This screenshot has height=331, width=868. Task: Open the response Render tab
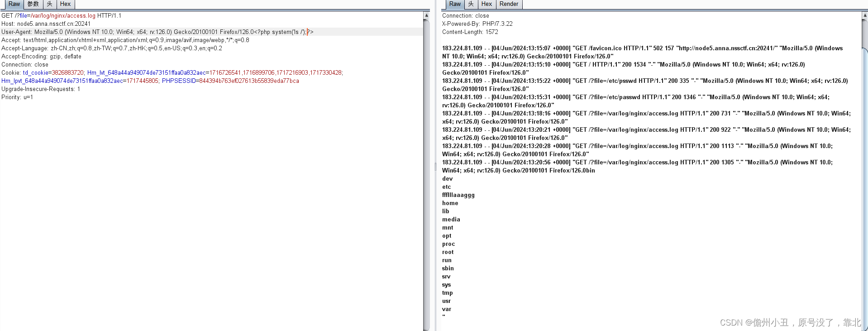tap(509, 4)
